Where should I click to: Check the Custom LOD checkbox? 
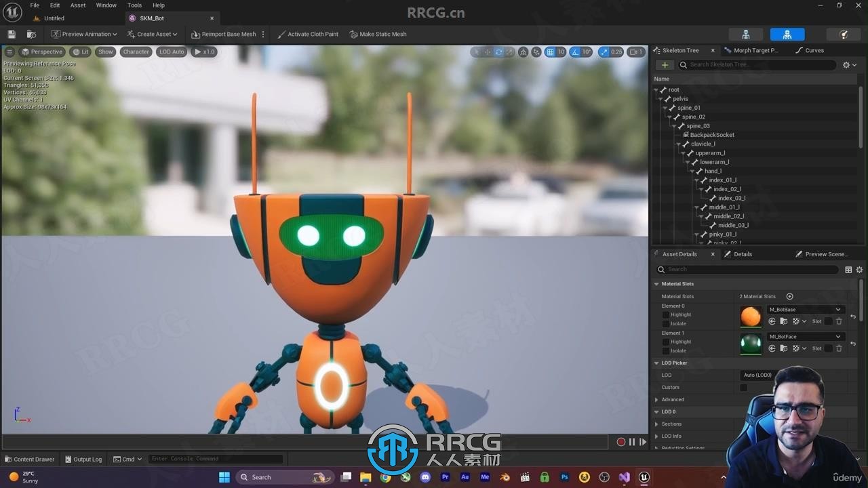(x=743, y=388)
